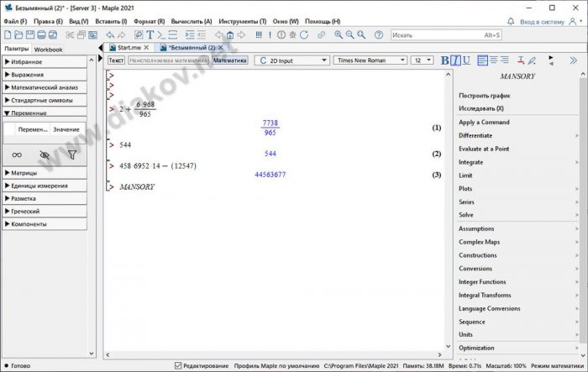
Task: Cut the selection with the scissors icon
Action: 70,35
